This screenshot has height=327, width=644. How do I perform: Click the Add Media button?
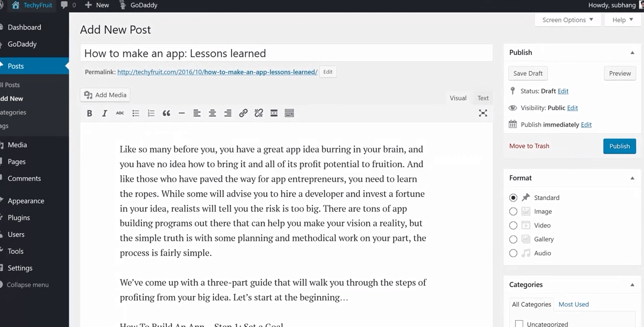click(105, 95)
